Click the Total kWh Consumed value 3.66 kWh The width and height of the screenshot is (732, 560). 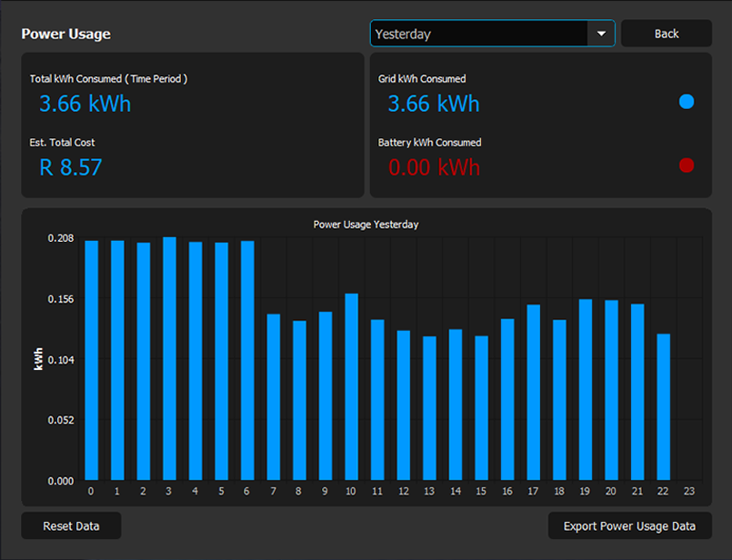click(x=84, y=105)
